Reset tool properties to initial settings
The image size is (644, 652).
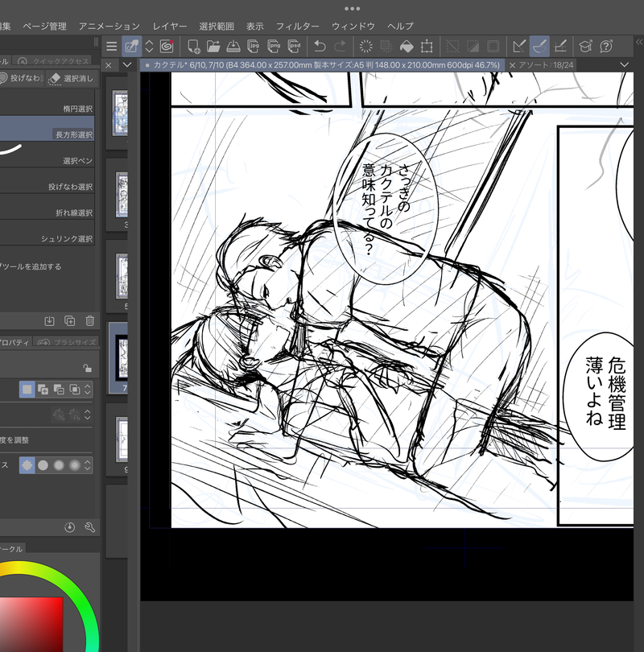(69, 528)
